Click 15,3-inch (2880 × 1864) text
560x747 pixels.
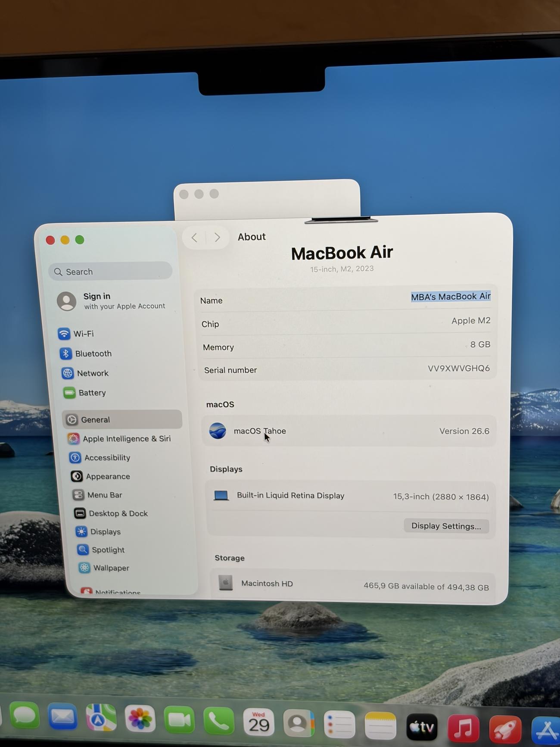coord(441,497)
